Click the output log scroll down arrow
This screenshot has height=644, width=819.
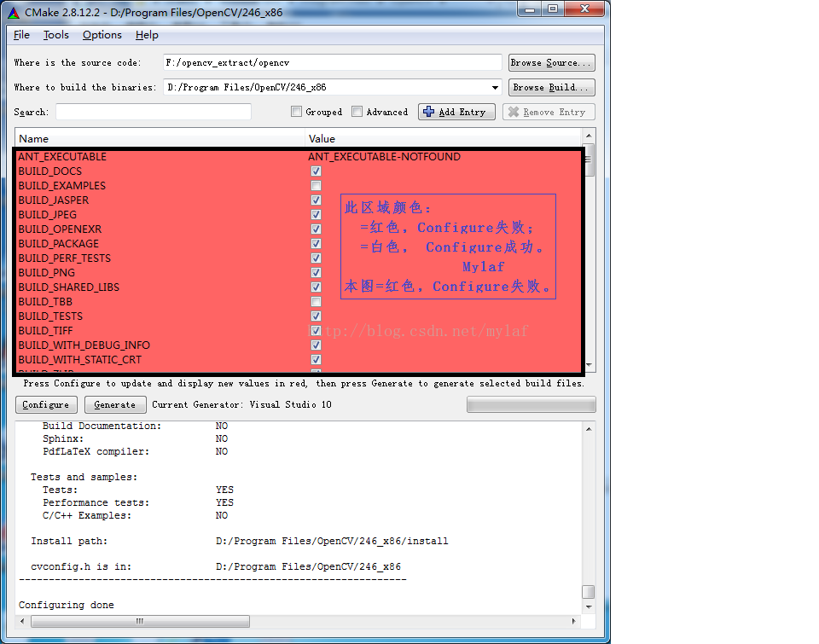589,607
